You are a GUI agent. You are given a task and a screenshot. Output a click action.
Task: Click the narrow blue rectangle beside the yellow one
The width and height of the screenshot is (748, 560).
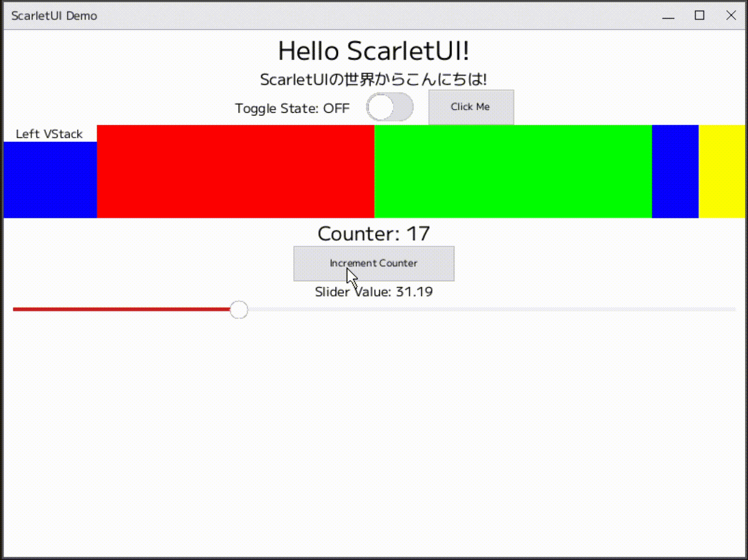(675, 171)
